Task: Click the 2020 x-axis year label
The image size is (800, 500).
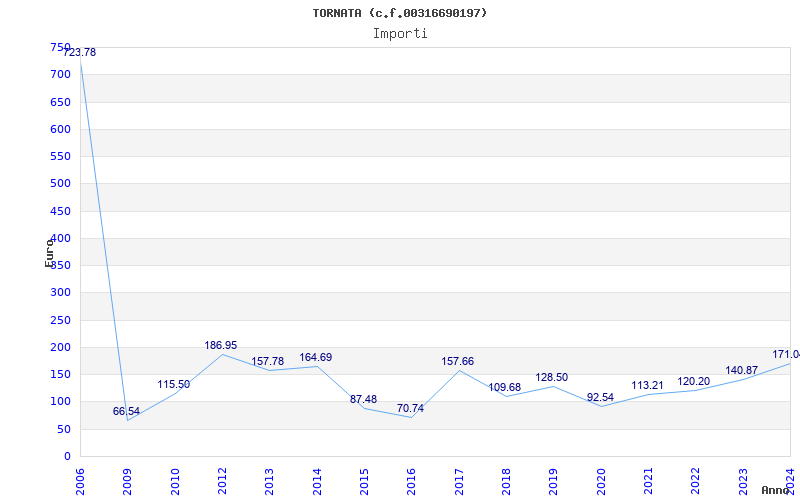Action: tap(601, 482)
